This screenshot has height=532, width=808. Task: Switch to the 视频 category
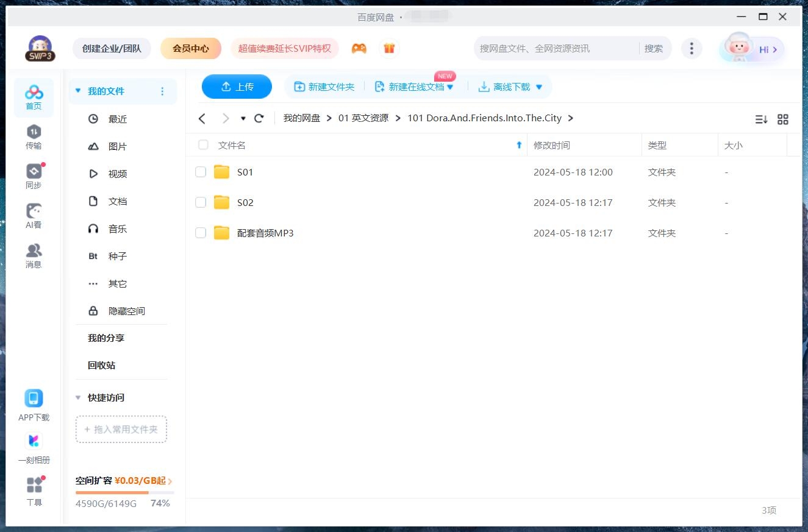click(118, 174)
